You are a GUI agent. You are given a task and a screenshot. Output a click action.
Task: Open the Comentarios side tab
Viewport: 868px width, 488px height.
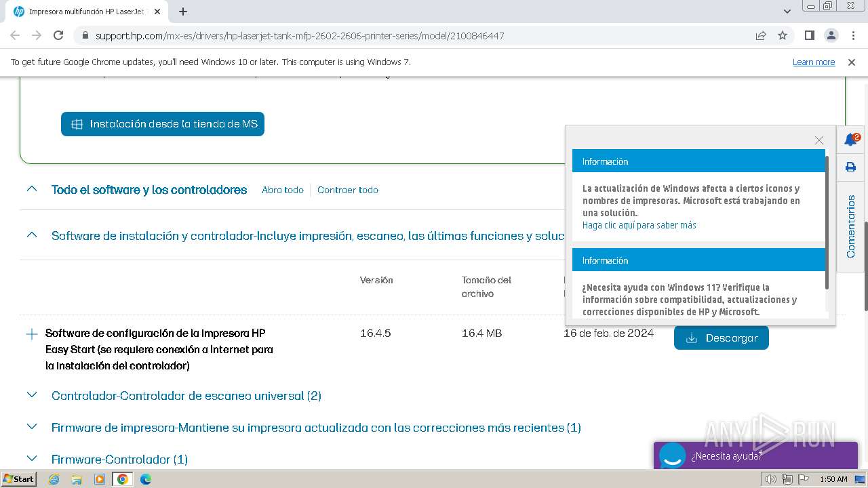click(x=851, y=226)
